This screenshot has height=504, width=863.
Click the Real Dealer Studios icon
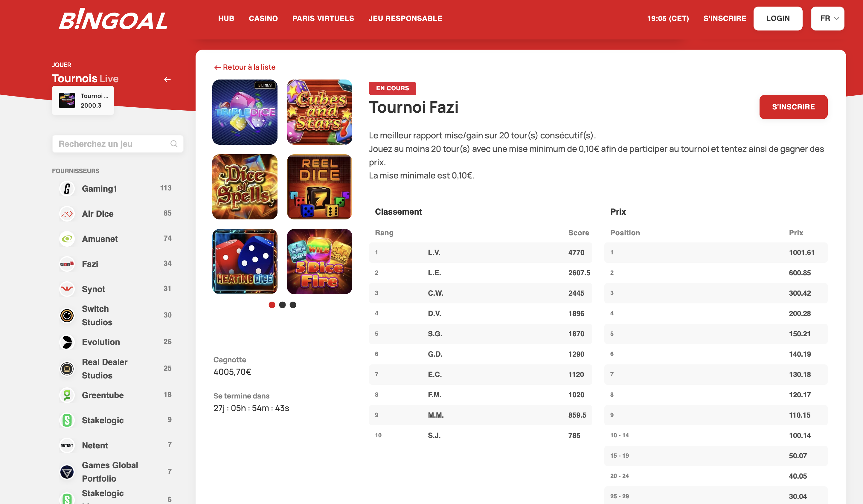(x=67, y=369)
